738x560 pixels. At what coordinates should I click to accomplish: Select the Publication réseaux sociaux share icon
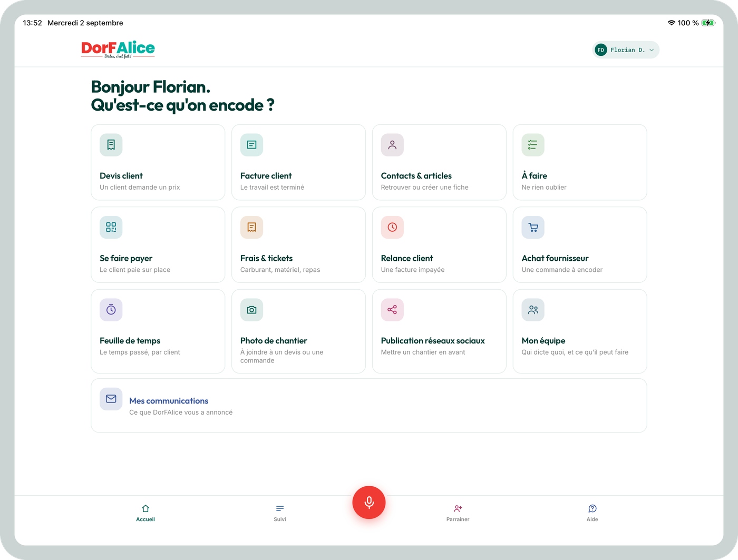[392, 310]
